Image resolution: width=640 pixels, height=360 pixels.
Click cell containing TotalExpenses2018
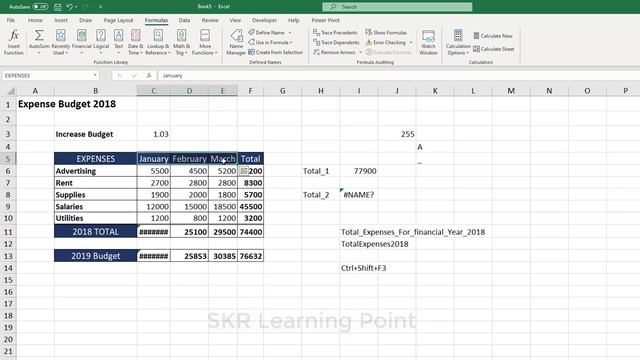click(375, 244)
